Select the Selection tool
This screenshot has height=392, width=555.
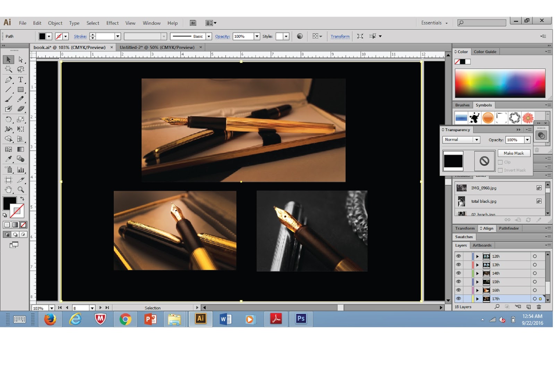[x=8, y=60]
